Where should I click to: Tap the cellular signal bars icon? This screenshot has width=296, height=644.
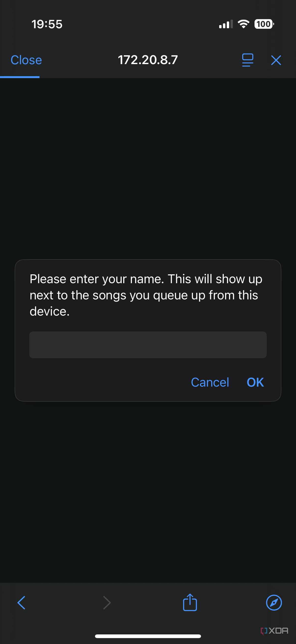pos(226,24)
